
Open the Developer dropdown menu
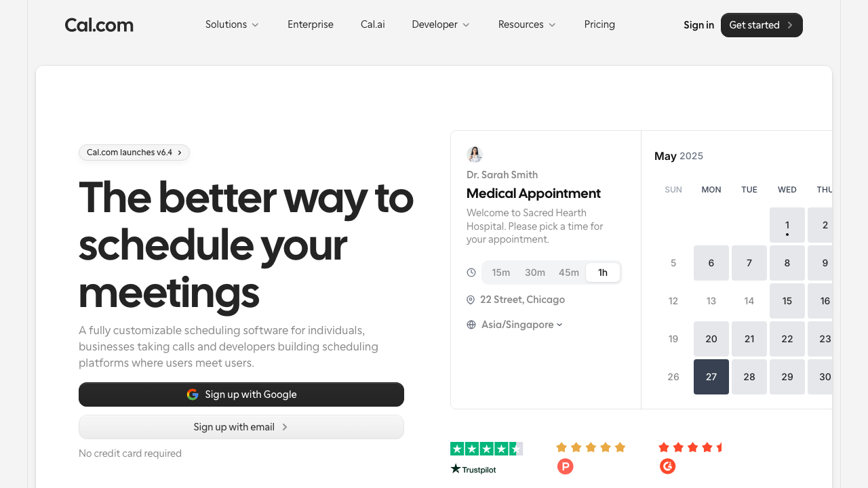[x=440, y=24]
